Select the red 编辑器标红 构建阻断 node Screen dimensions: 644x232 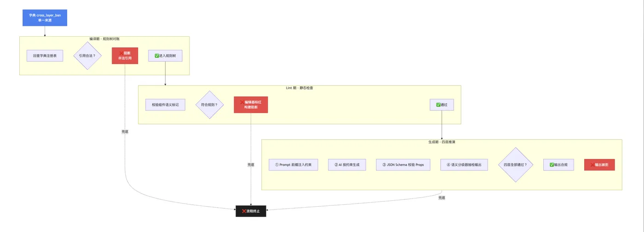click(x=251, y=105)
